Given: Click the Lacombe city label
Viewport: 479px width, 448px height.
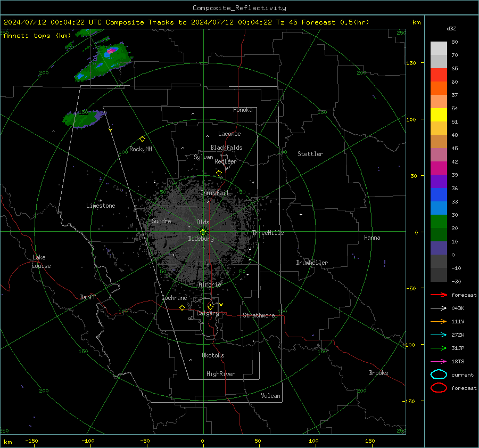Looking at the screenshot, I should click(x=229, y=134).
